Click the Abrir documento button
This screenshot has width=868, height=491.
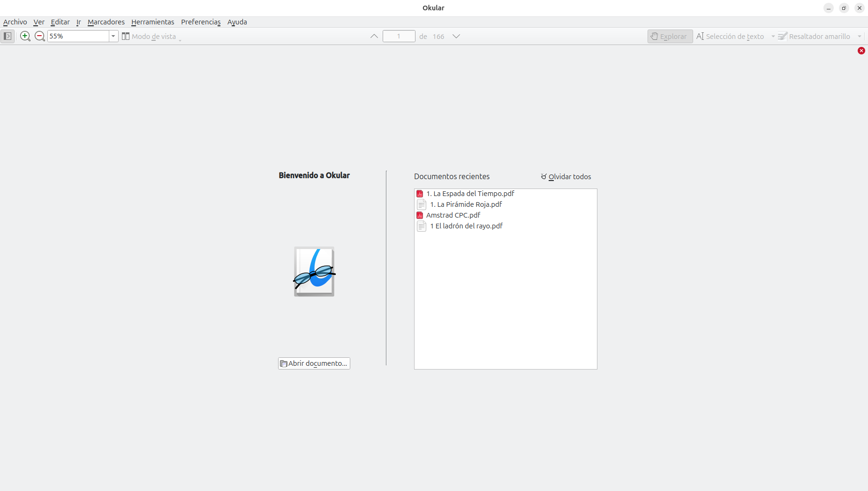click(314, 363)
